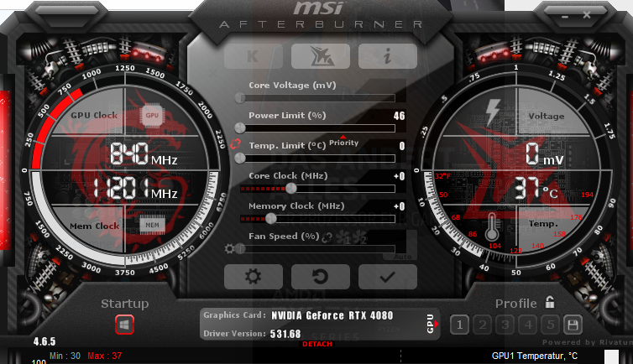
Task: Click the Power Limit slider handle
Action: click(x=240, y=128)
